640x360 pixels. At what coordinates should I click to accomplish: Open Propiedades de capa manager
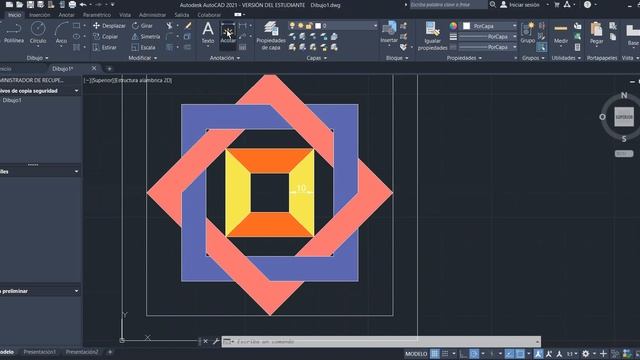271,36
